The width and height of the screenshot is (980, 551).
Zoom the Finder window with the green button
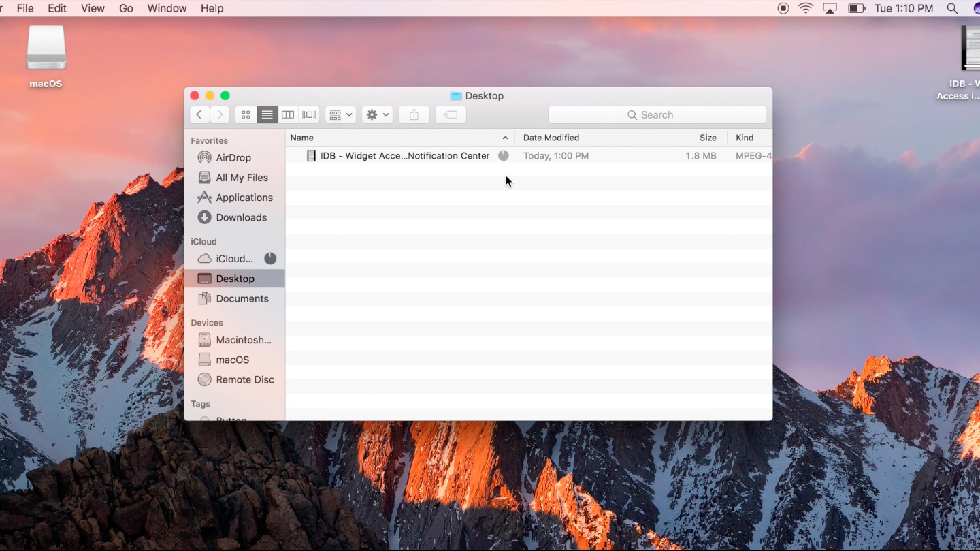(x=225, y=96)
